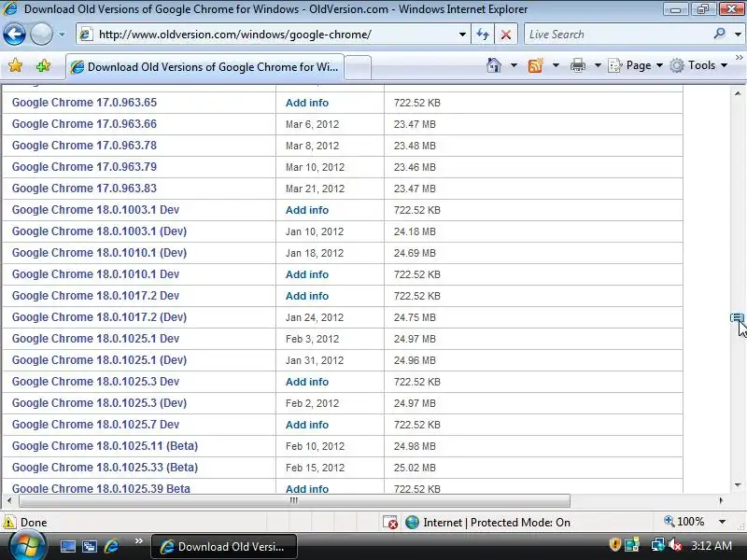The image size is (747, 560).
Task: Click Add info for 18.0.1025.7 Dev
Action: point(307,425)
